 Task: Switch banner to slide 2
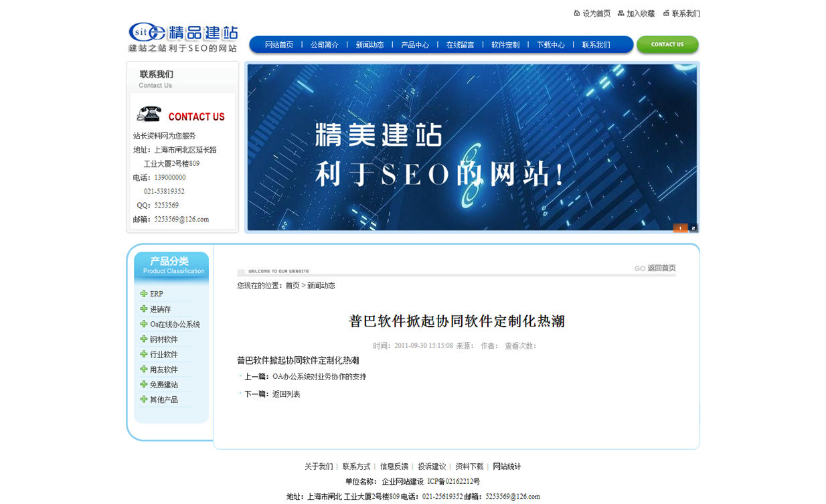point(693,228)
